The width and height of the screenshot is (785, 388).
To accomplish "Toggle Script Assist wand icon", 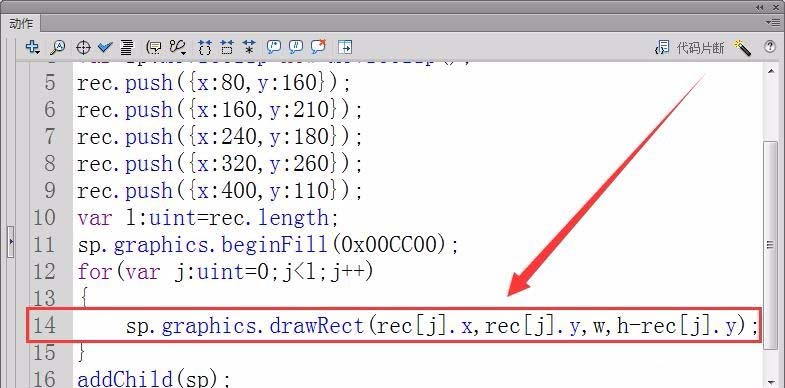I will (x=742, y=48).
